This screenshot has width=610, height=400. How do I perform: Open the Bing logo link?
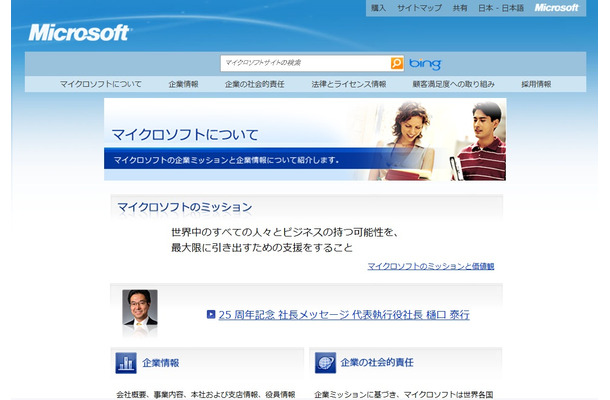point(425,64)
